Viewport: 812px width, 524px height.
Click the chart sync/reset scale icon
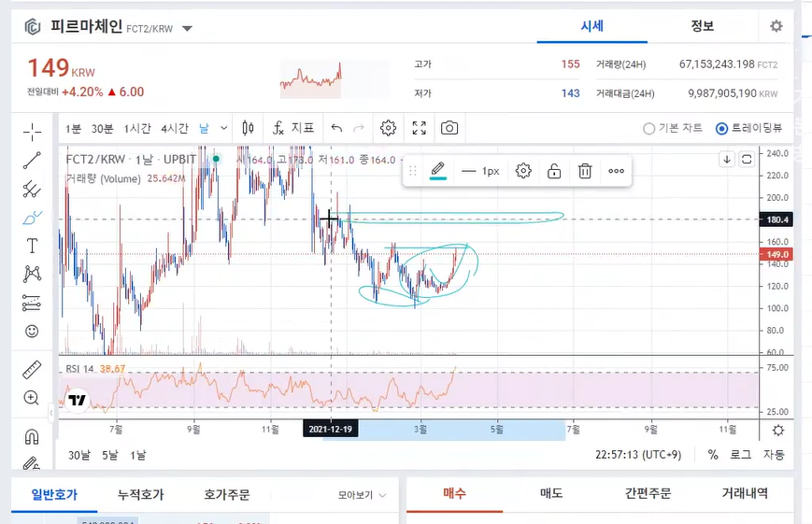[747, 159]
